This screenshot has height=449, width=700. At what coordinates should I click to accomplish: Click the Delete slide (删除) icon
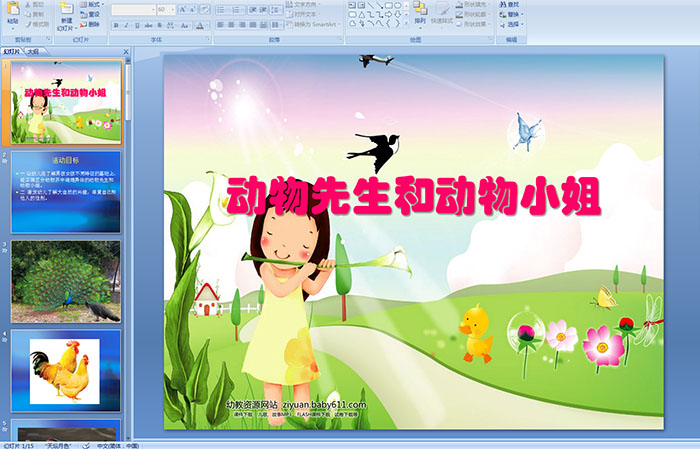pyautogui.click(x=90, y=24)
